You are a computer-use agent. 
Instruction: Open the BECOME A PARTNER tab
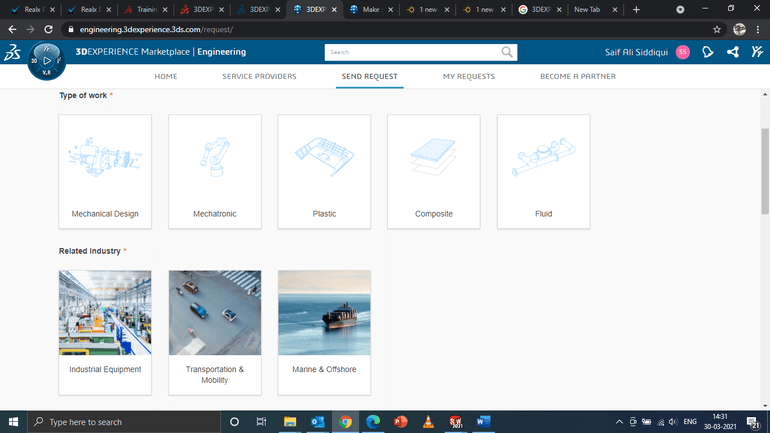(x=578, y=77)
